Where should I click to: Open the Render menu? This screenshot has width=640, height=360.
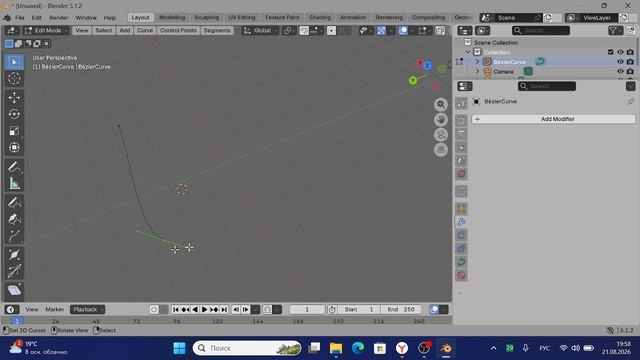pyautogui.click(x=58, y=18)
